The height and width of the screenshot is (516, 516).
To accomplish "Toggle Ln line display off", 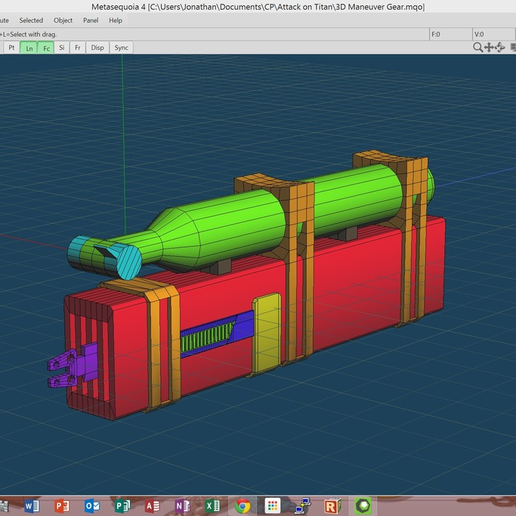I will (x=29, y=48).
